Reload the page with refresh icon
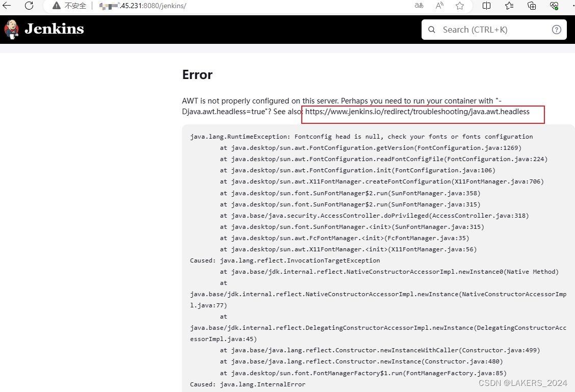This screenshot has height=392, width=575. coord(29,6)
